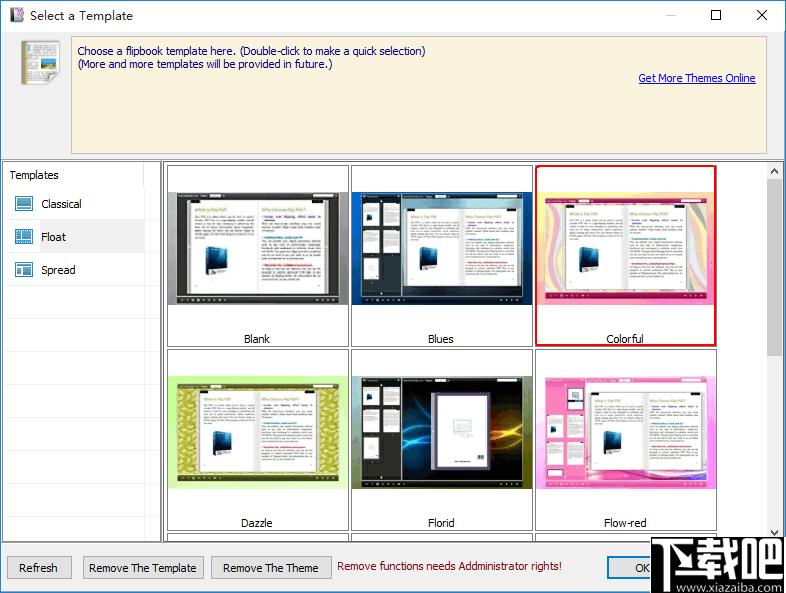The height and width of the screenshot is (593, 786).
Task: Click 'Remove functions needs Administrator rights!' warning text
Action: 449,566
